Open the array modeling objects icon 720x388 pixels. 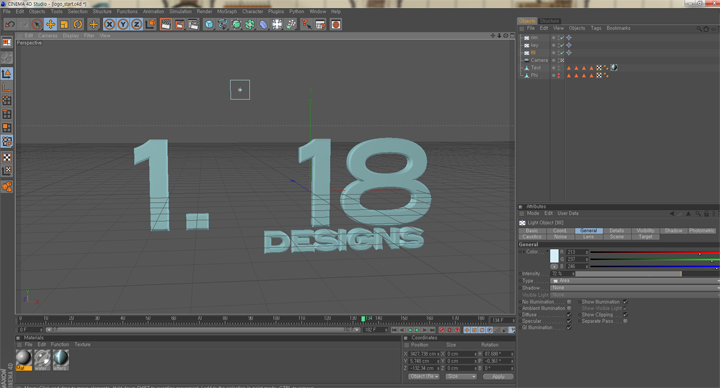250,24
